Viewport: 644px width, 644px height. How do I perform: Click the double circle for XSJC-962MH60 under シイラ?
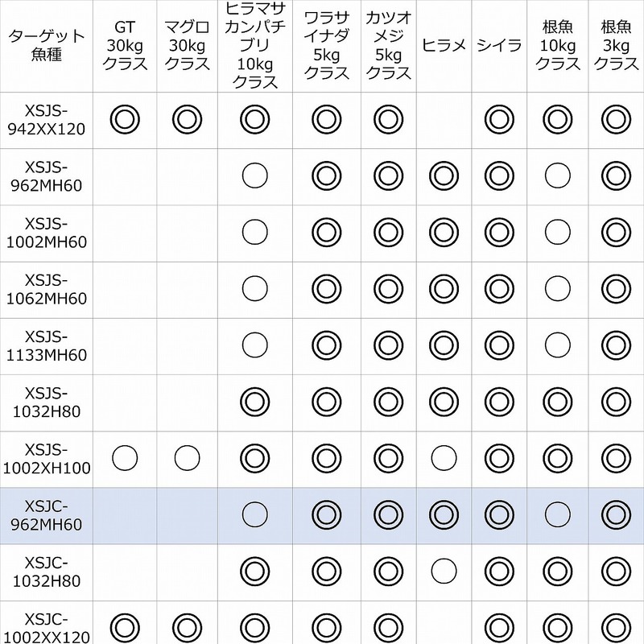point(499,514)
